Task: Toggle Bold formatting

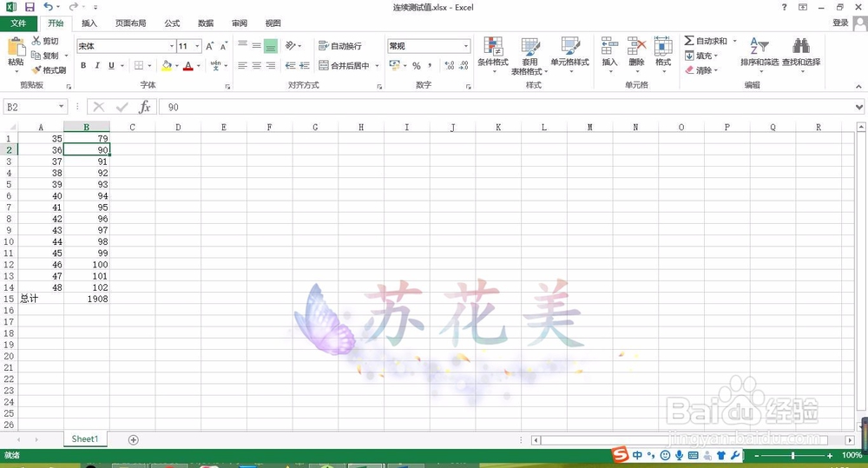Action: tap(83, 65)
